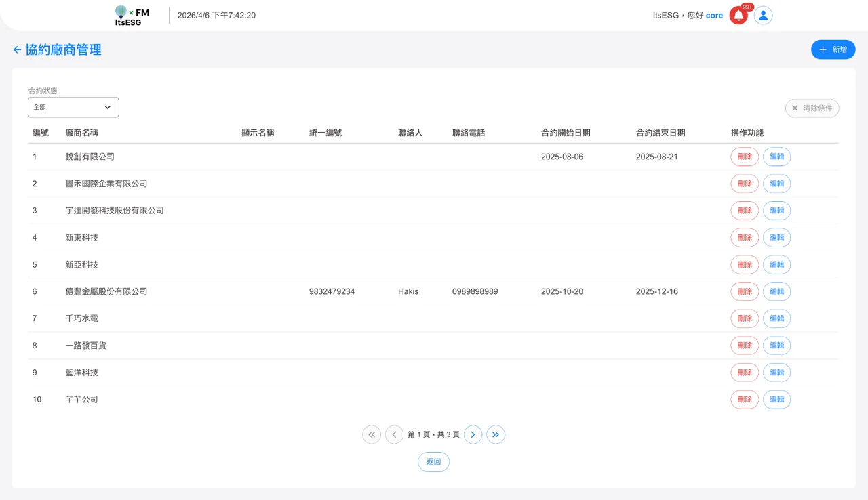Delete vendor 芊芊公司
Screen dimensions: 868x500
click(745, 400)
